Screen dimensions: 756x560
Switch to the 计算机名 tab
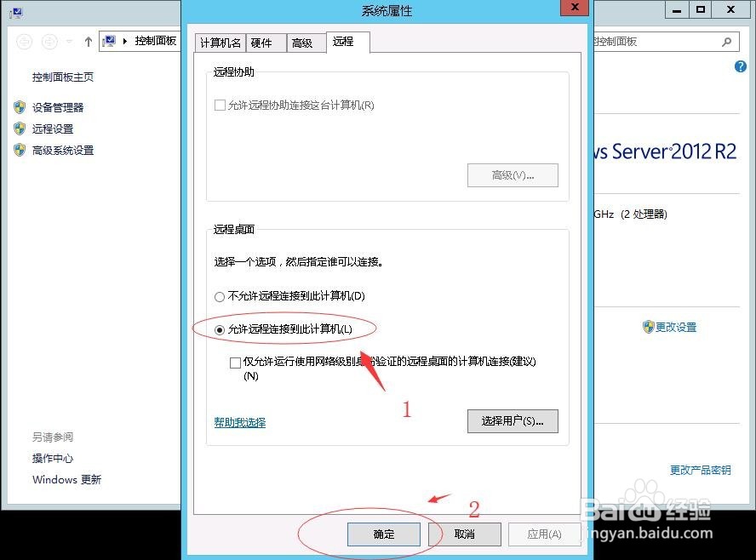pos(220,43)
